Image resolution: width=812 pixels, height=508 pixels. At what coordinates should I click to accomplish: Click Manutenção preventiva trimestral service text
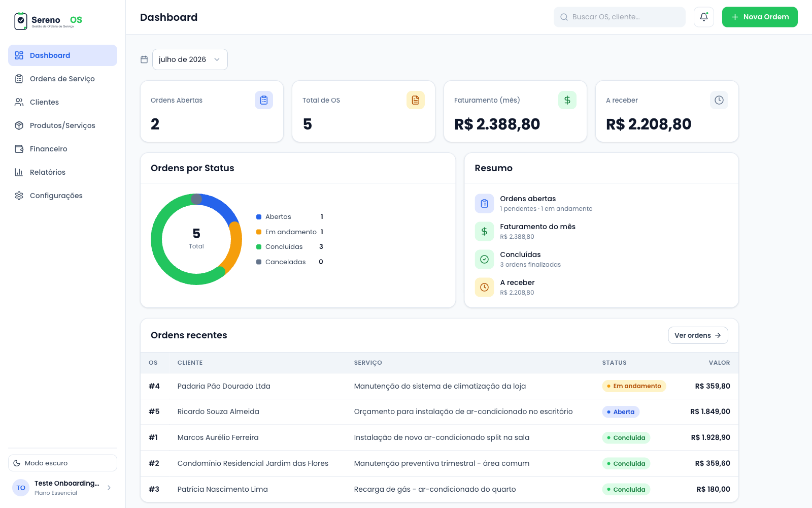(442, 463)
